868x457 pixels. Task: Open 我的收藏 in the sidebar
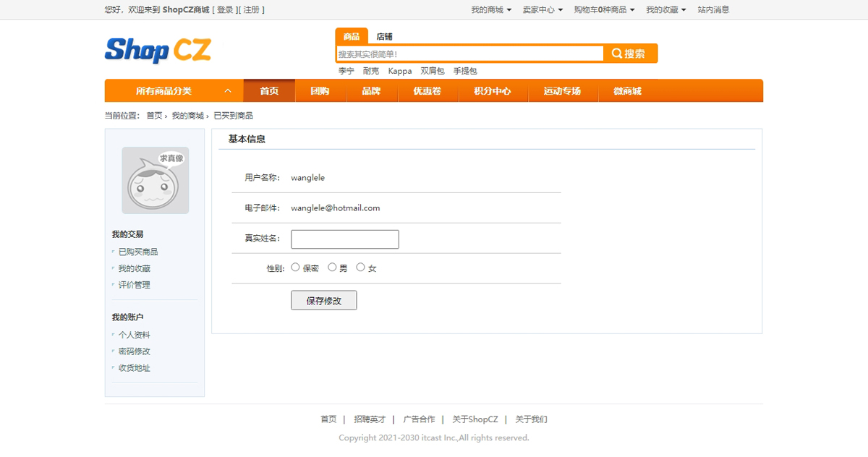[x=135, y=268]
